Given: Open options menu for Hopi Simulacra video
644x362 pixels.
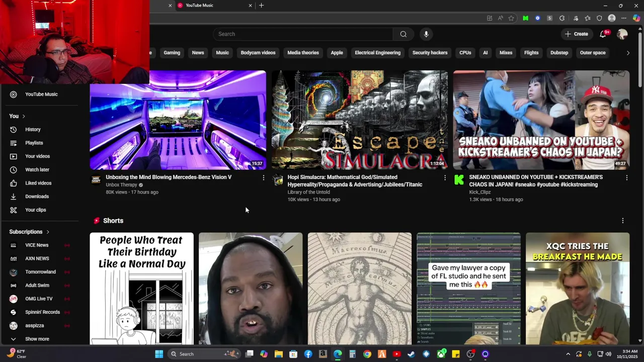Looking at the screenshot, I should tap(445, 177).
